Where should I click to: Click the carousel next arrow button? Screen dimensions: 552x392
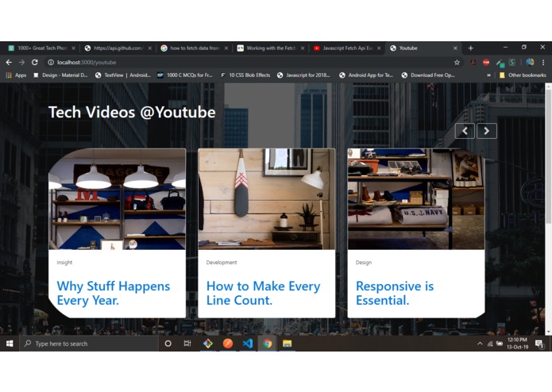(x=487, y=131)
